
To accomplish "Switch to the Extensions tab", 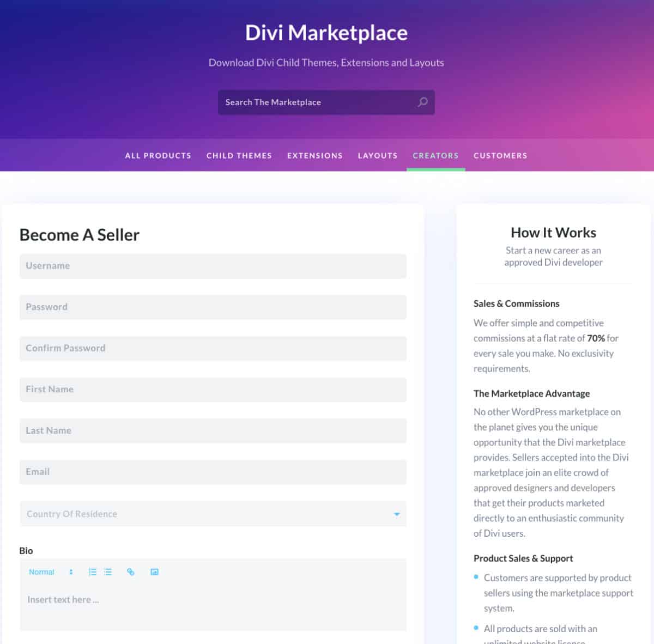I will tap(315, 156).
